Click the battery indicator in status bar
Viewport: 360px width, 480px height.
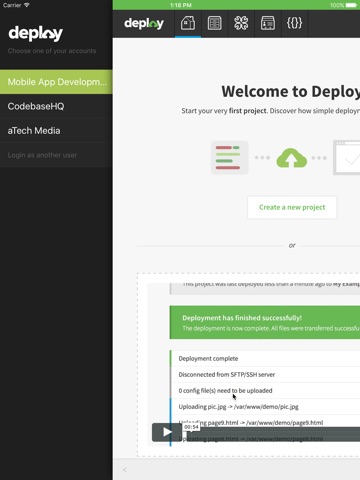(351, 5)
